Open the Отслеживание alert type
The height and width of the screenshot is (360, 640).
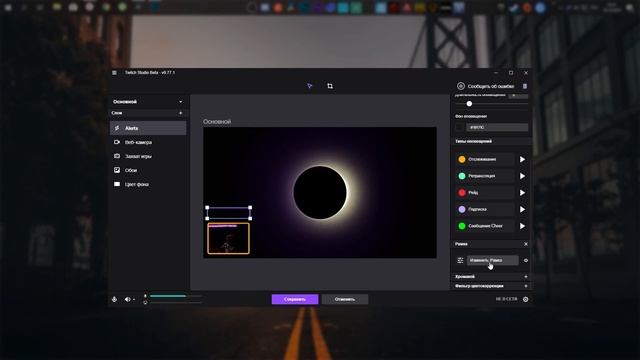[x=485, y=159]
